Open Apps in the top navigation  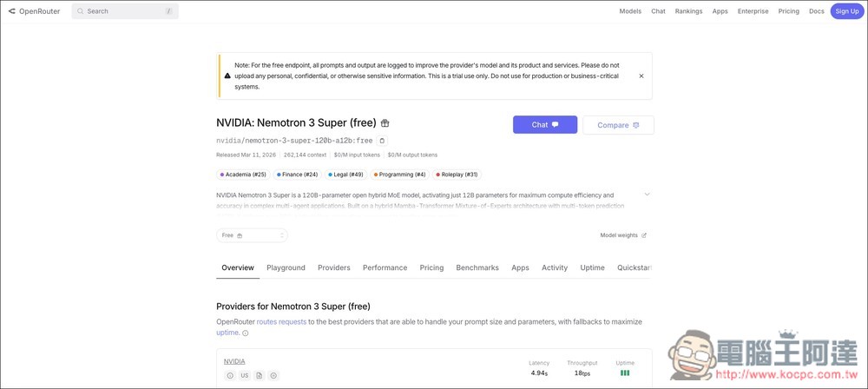[x=720, y=11]
